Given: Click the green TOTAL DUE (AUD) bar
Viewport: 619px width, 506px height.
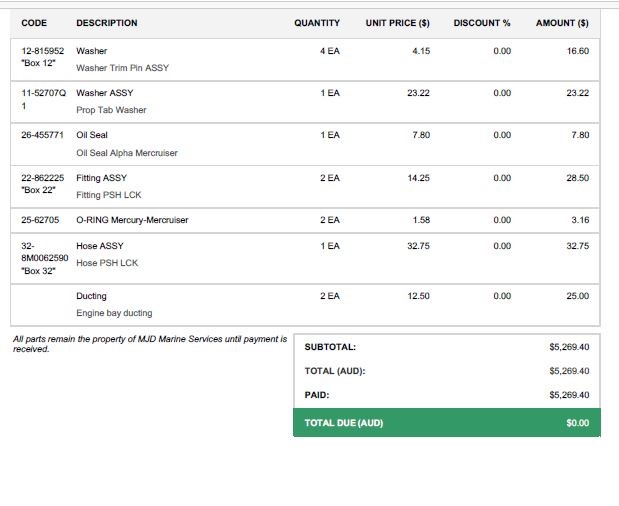Looking at the screenshot, I should [x=447, y=423].
